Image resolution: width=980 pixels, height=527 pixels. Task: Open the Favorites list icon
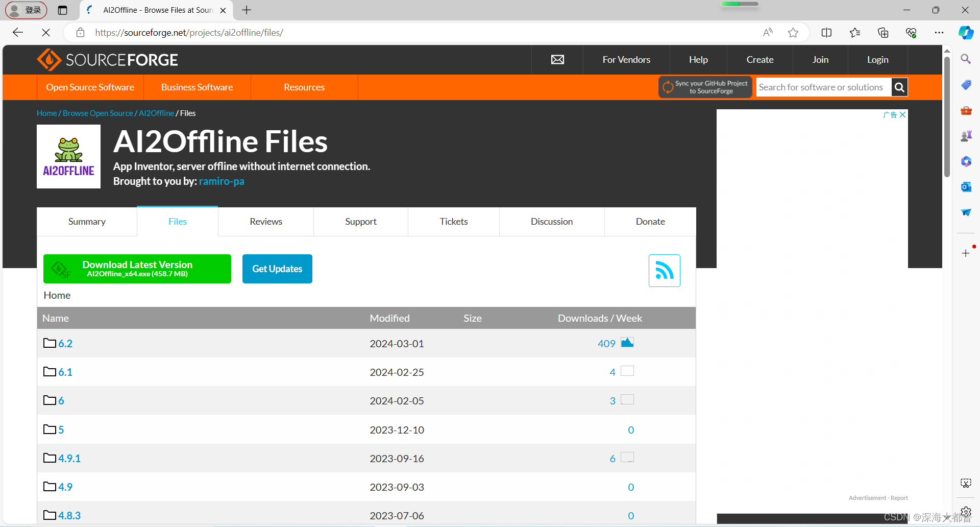click(x=855, y=33)
